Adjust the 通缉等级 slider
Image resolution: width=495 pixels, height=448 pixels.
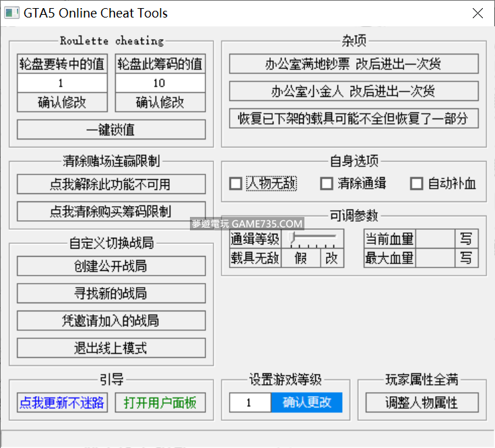pyautogui.click(x=293, y=238)
